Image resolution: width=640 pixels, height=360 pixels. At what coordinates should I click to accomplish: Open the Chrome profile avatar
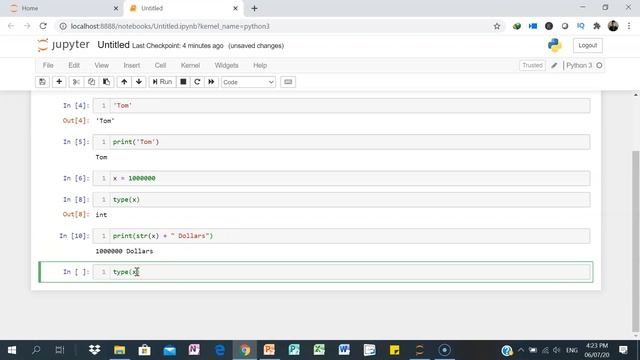pos(613,26)
